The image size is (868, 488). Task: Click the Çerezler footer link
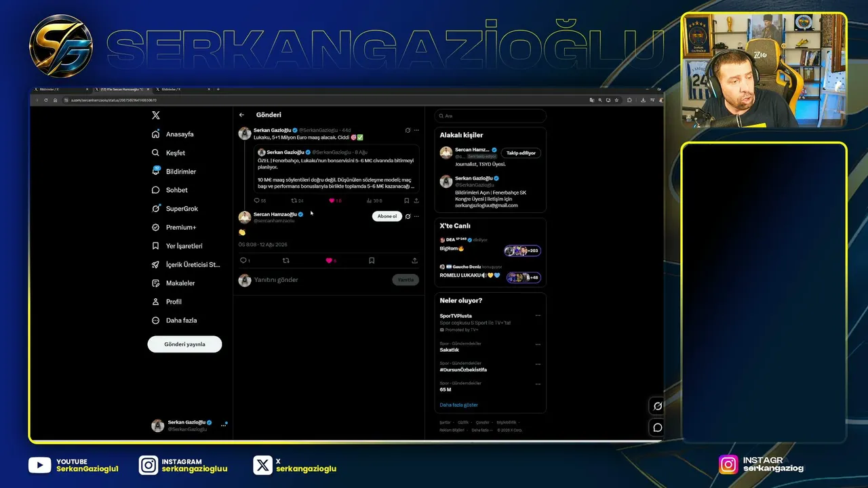[483, 422]
